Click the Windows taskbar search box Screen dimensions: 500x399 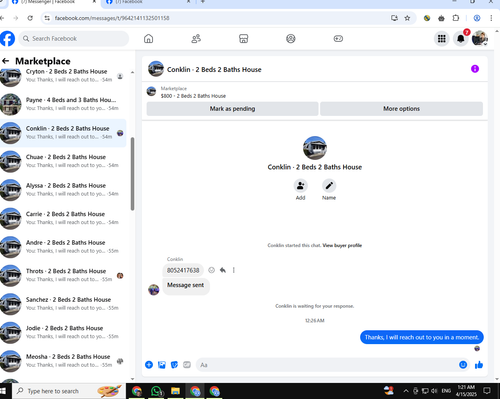pyautogui.click(x=69, y=391)
